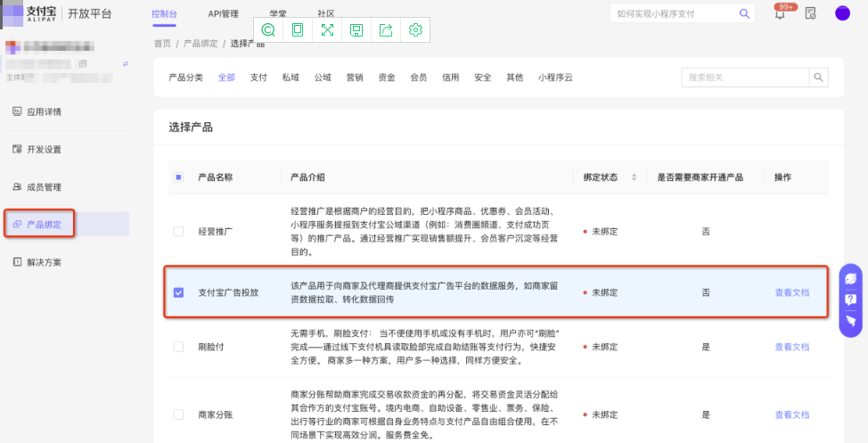Toggle the select-all checkbox in table header
Image resolution: width=868 pixels, height=443 pixels.
pos(178,177)
